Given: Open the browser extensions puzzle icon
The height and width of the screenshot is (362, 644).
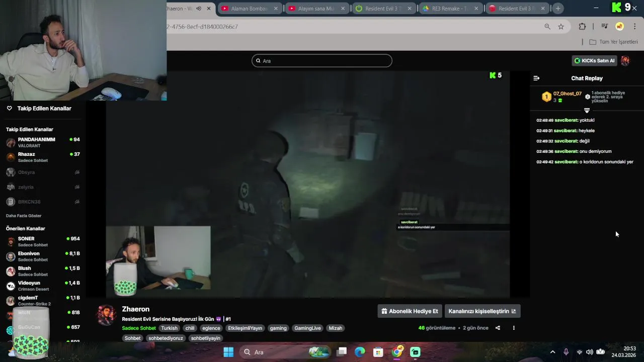Looking at the screenshot, I should click(582, 27).
